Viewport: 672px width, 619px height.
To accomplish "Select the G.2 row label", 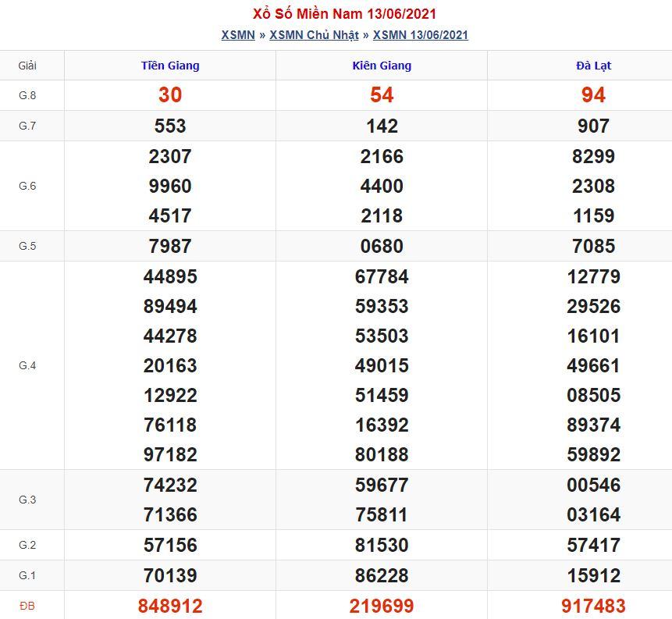I will [27, 545].
